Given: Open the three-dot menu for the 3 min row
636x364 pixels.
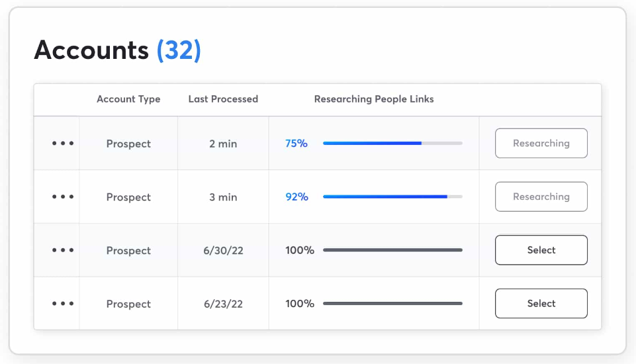Looking at the screenshot, I should [63, 197].
